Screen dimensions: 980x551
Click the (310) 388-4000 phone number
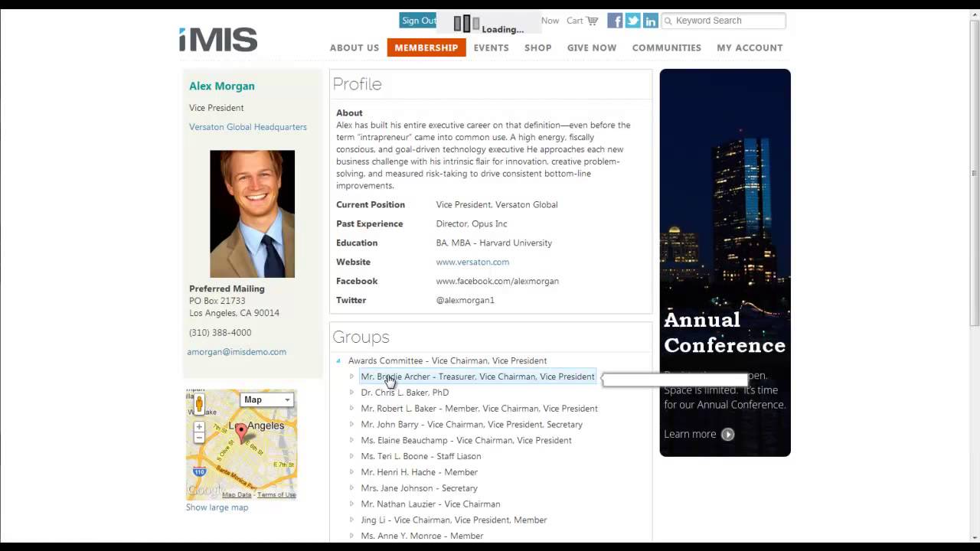pos(220,333)
